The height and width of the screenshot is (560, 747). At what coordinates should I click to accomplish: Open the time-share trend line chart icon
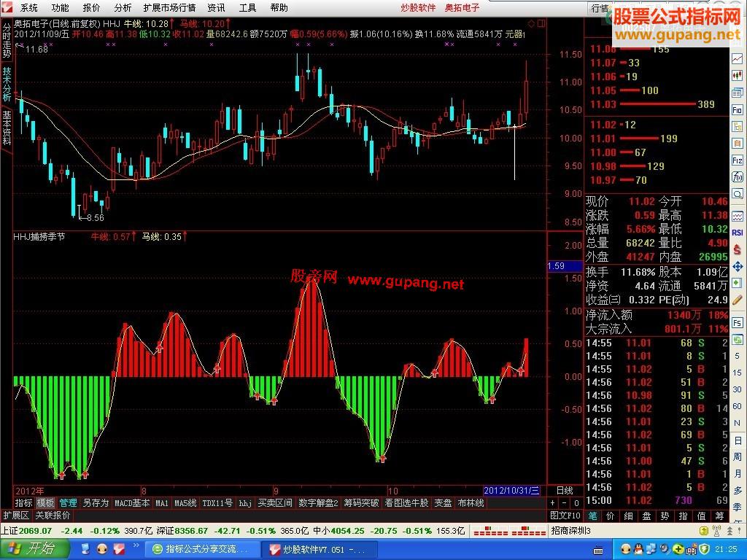[737, 58]
